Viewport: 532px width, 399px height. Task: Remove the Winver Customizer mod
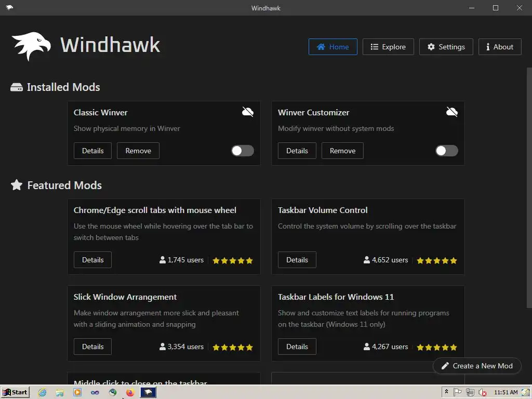(x=342, y=151)
